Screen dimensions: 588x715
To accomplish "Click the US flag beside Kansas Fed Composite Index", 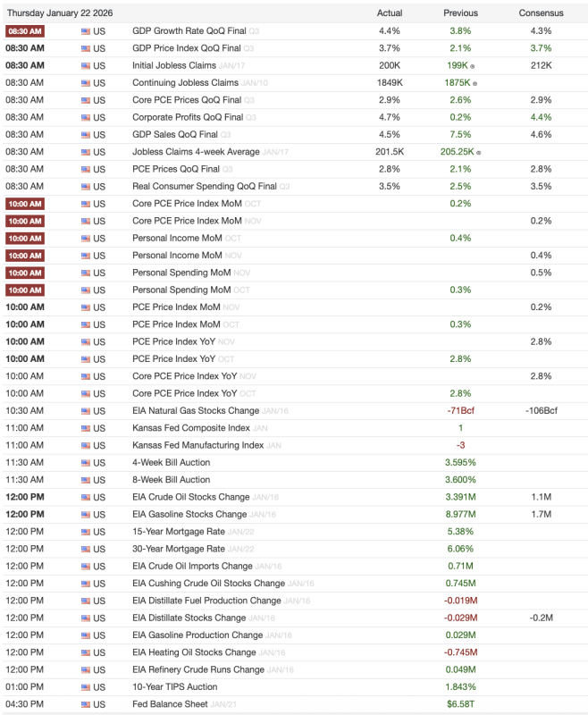I will (x=86, y=428).
